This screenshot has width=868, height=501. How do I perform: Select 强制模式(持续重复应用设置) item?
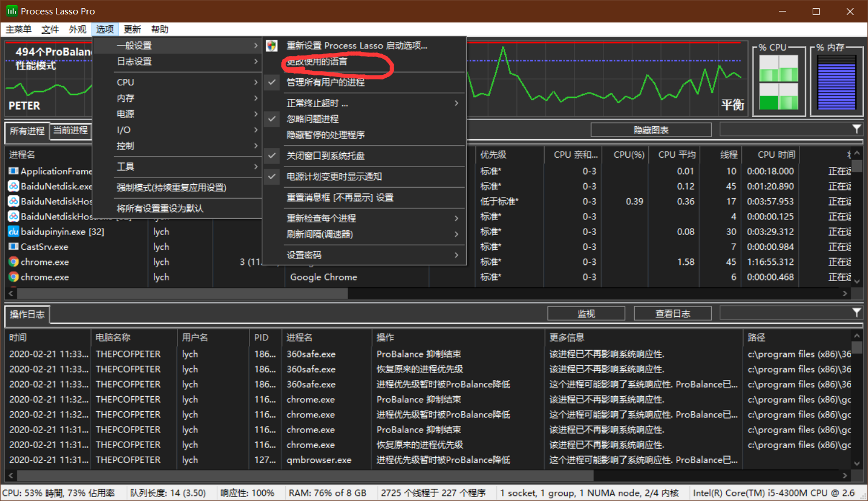coord(177,187)
